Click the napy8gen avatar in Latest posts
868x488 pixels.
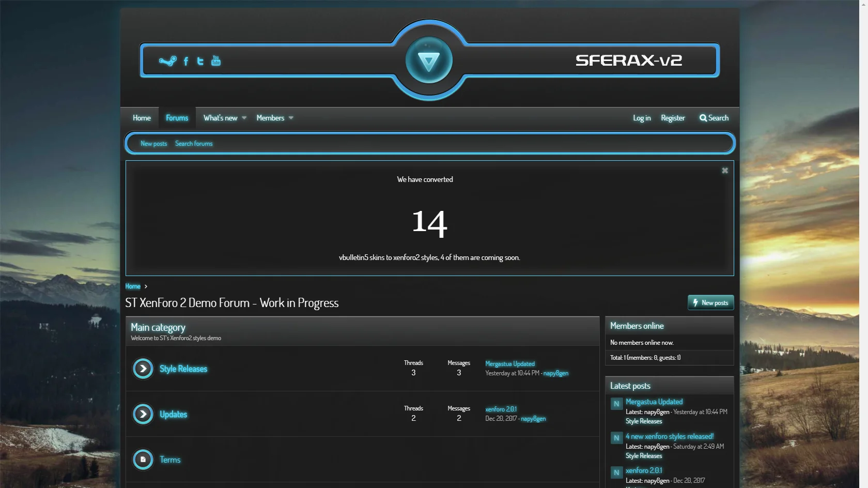pyautogui.click(x=616, y=404)
